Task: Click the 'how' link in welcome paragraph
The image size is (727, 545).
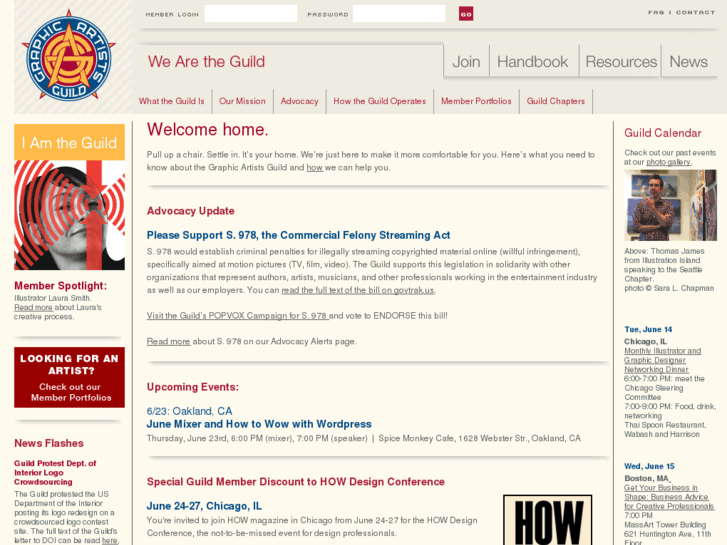Action: (314, 167)
